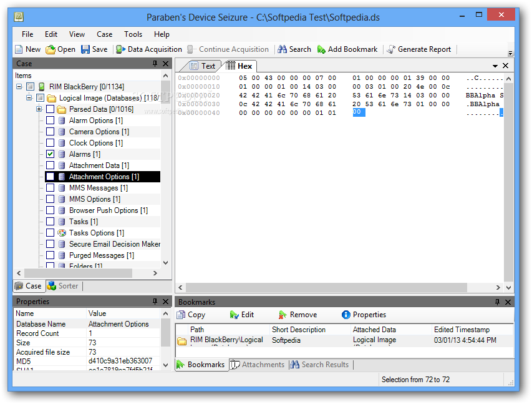
Task: Open the View menu
Action: click(77, 34)
